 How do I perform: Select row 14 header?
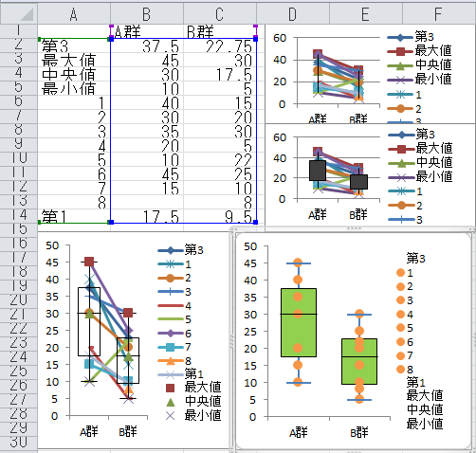click(x=19, y=215)
